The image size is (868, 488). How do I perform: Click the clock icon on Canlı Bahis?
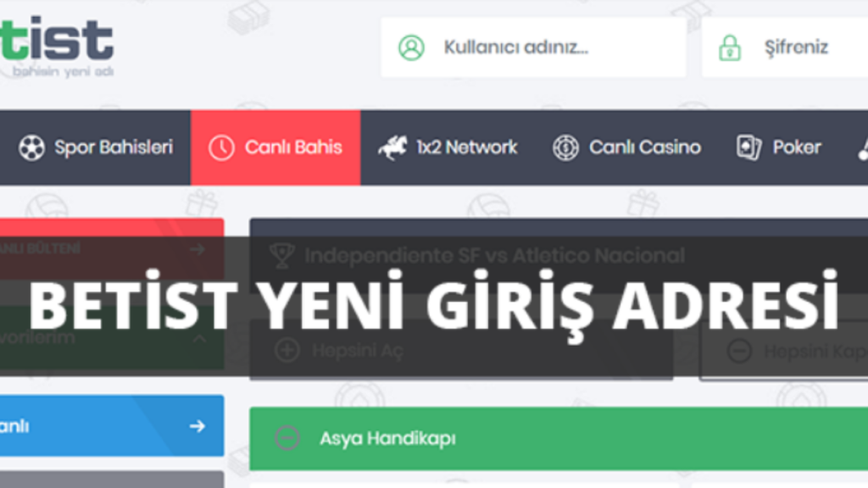221,147
